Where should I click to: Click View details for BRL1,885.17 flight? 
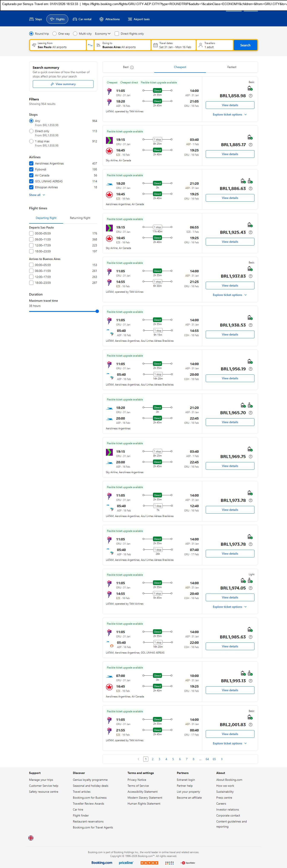[230, 154]
